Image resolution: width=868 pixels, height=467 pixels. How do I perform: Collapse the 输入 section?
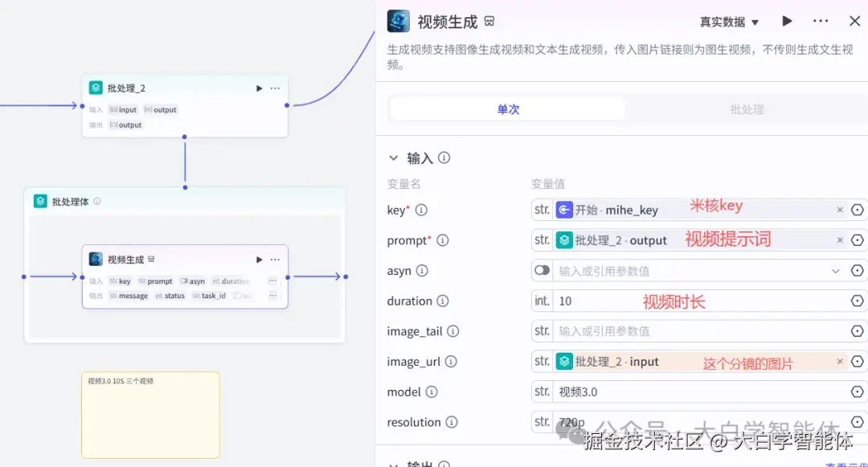coord(394,158)
